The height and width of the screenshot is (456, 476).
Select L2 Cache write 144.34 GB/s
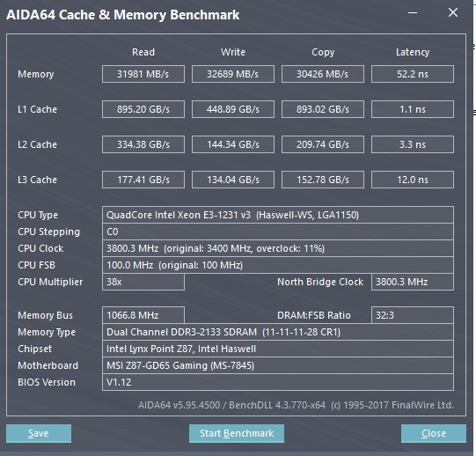click(x=233, y=144)
